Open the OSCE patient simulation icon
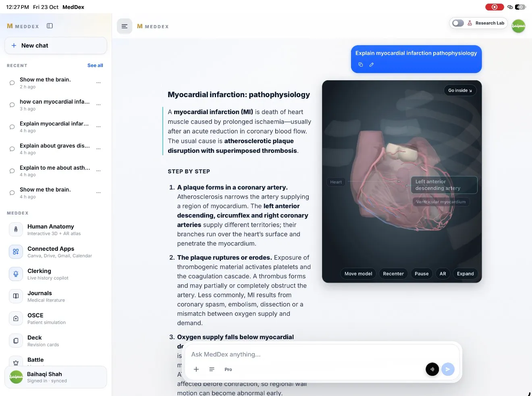The width and height of the screenshot is (532, 396). [16, 318]
